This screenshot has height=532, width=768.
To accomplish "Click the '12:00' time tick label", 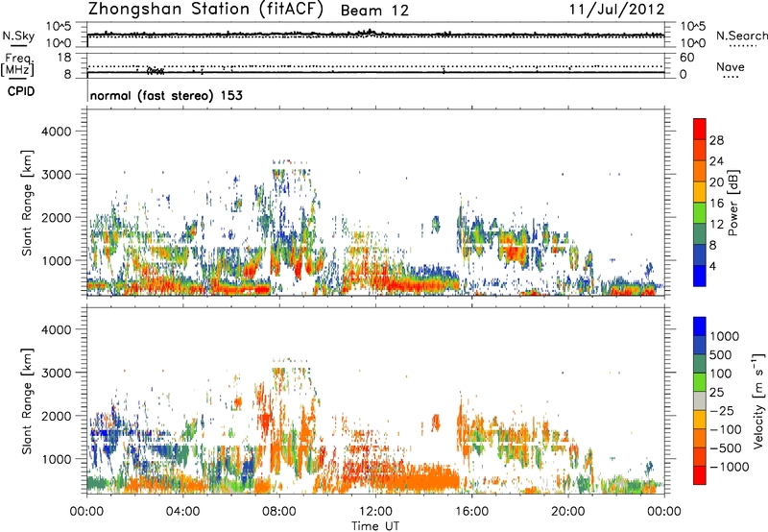I will pos(375,512).
